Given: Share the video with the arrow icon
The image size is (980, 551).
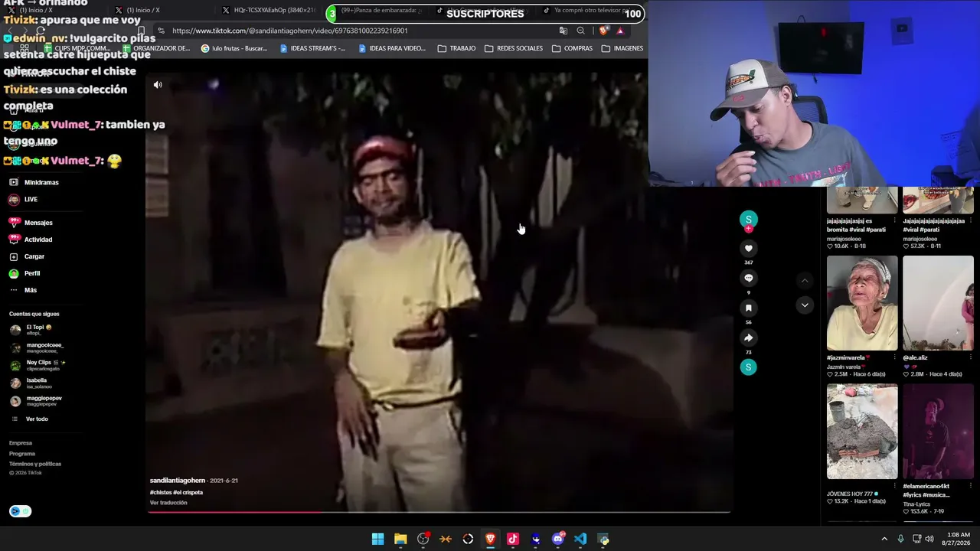Looking at the screenshot, I should 749,337.
